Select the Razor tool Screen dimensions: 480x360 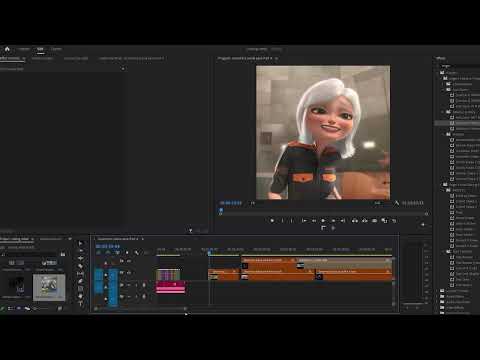click(81, 266)
